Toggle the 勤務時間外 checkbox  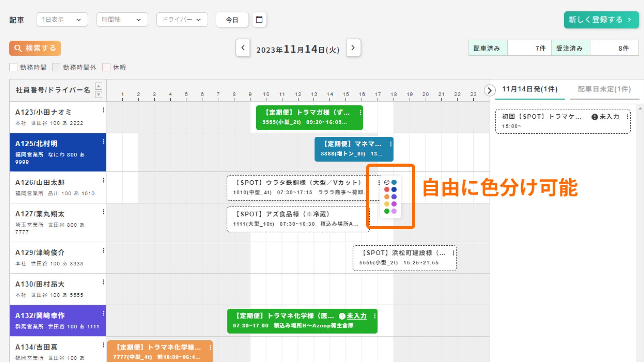(x=56, y=67)
